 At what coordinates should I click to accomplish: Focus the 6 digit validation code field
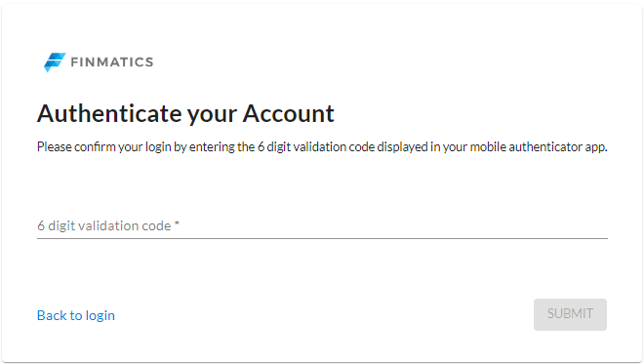[x=322, y=225]
